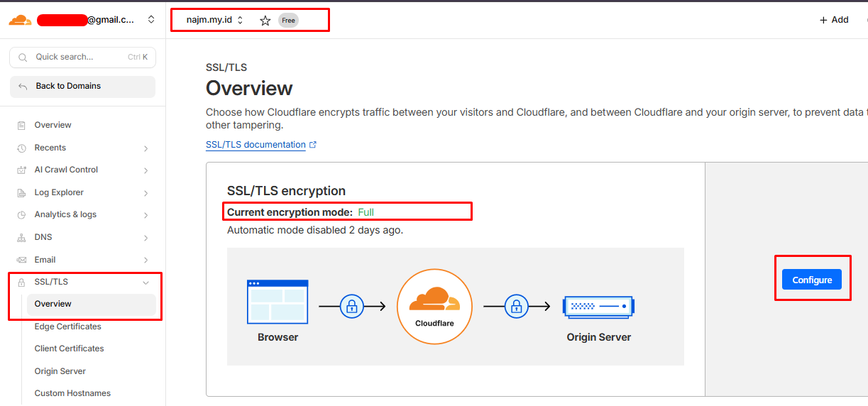Click the Browser window icon in diagram
This screenshot has width=868, height=406.
[x=278, y=302]
